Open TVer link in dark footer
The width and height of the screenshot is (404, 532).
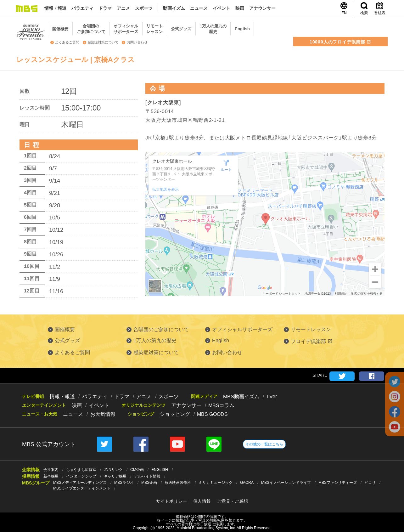(x=272, y=397)
